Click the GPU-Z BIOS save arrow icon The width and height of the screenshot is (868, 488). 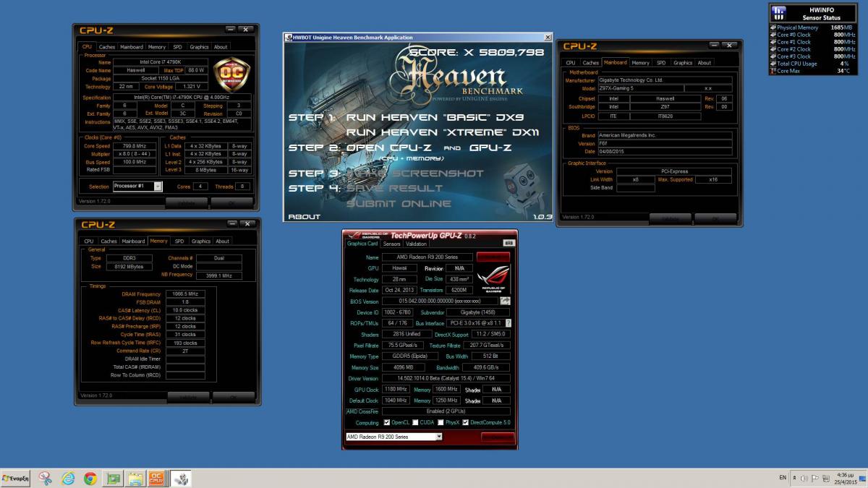tap(505, 301)
